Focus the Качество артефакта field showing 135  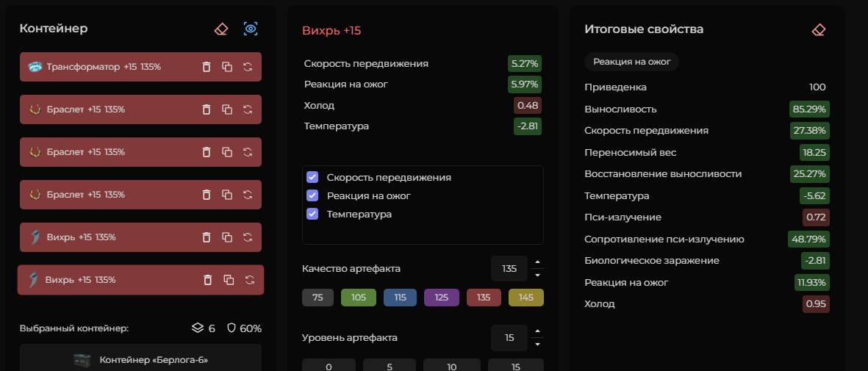(509, 269)
